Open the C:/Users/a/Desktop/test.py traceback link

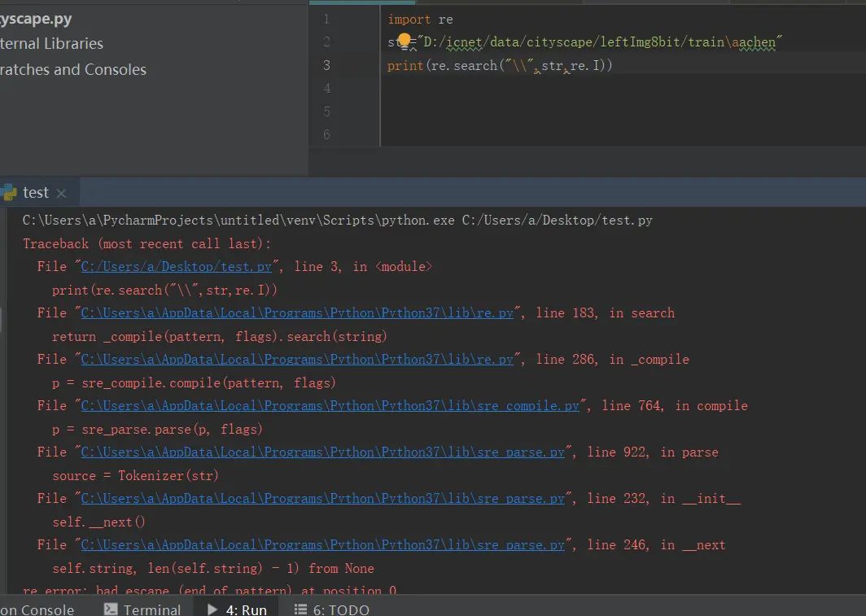[x=176, y=267]
